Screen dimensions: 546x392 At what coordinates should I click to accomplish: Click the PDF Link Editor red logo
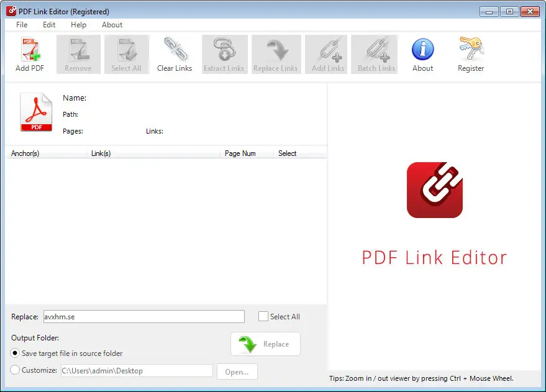(435, 190)
